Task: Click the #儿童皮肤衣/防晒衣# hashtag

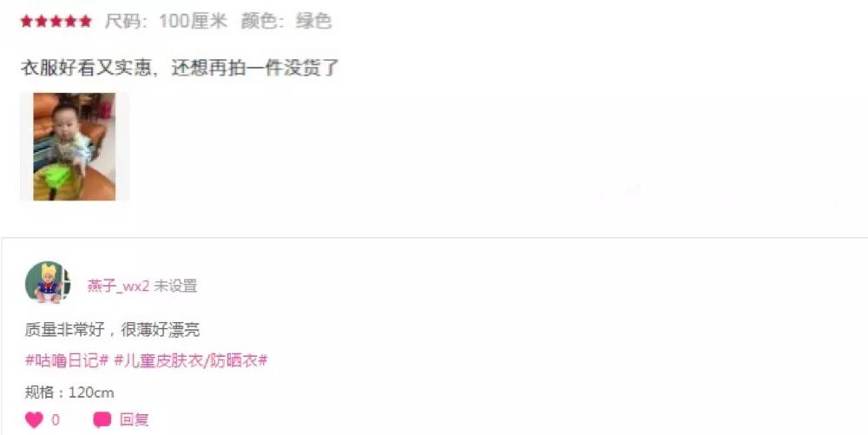Action: [191, 361]
